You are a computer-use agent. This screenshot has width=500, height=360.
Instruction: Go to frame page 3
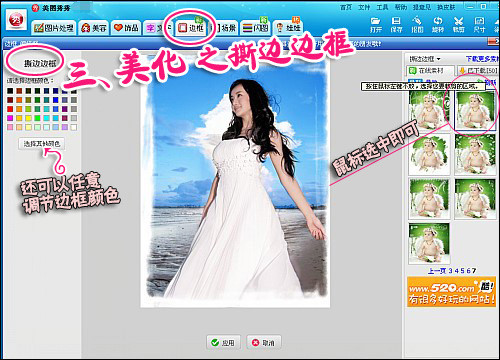click(451, 271)
